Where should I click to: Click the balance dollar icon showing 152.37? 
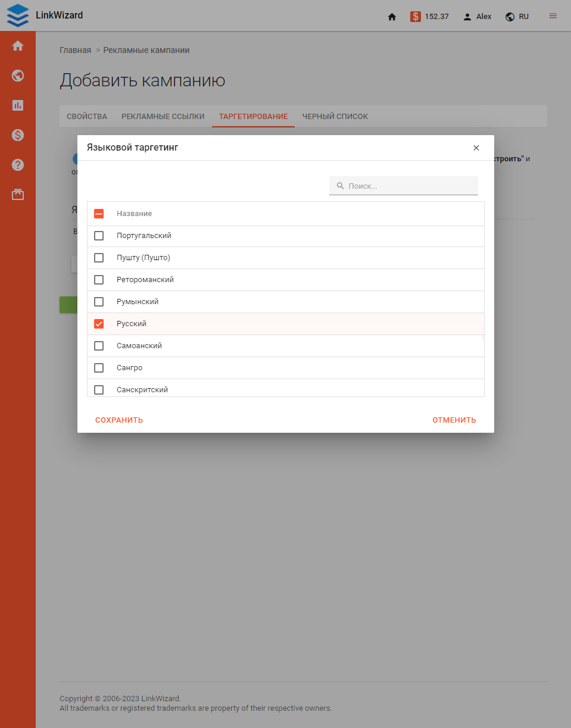[417, 17]
